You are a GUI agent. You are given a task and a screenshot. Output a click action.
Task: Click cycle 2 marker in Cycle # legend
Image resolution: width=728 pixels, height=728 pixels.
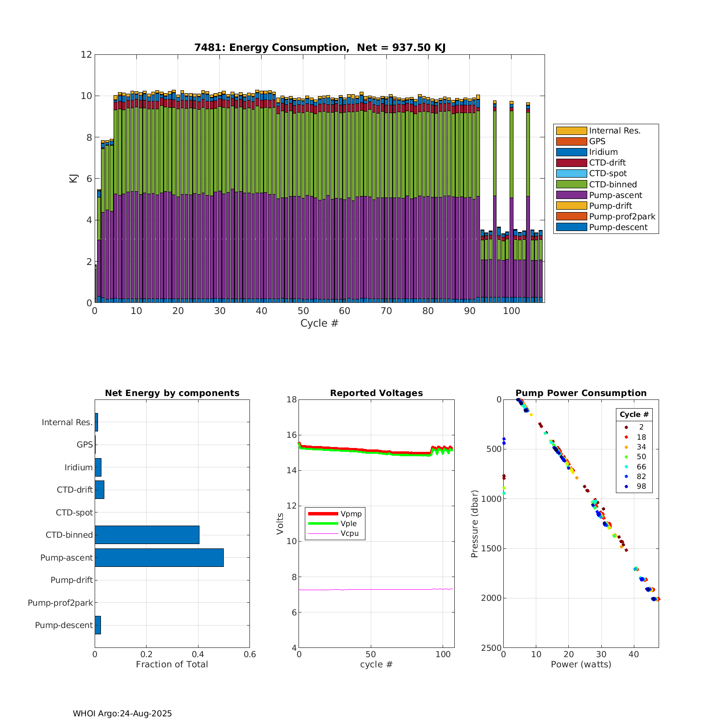[626, 427]
